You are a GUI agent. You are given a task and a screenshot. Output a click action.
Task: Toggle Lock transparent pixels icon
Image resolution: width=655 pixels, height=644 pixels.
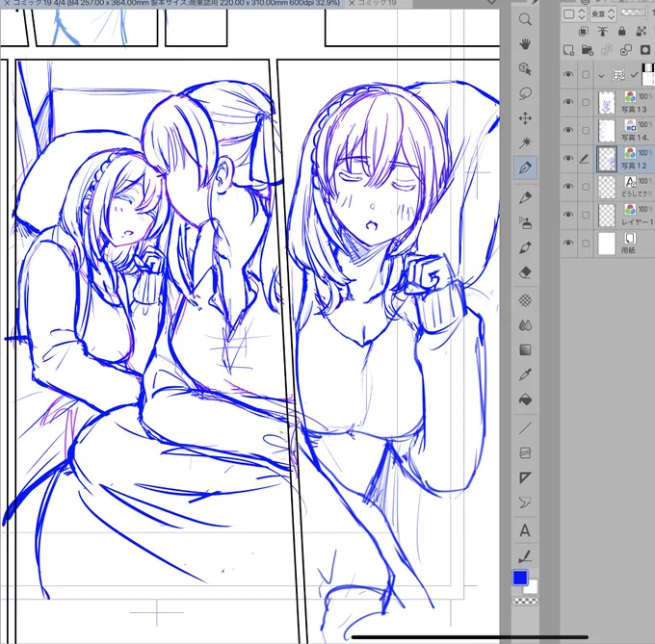[x=642, y=32]
